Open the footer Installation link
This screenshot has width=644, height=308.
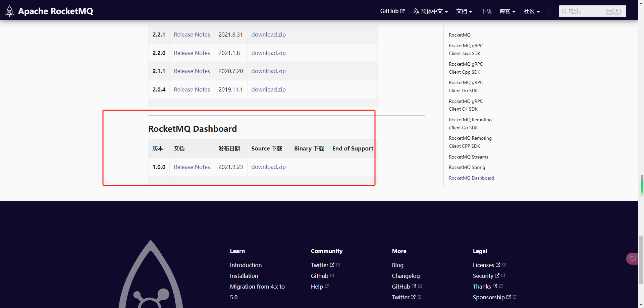click(244, 276)
